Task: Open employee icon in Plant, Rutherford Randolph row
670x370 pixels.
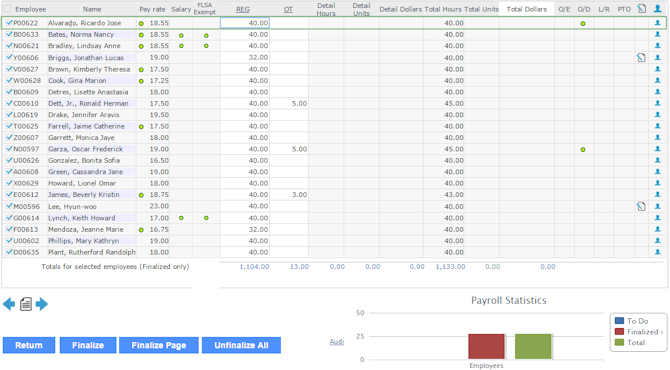Action: (658, 252)
